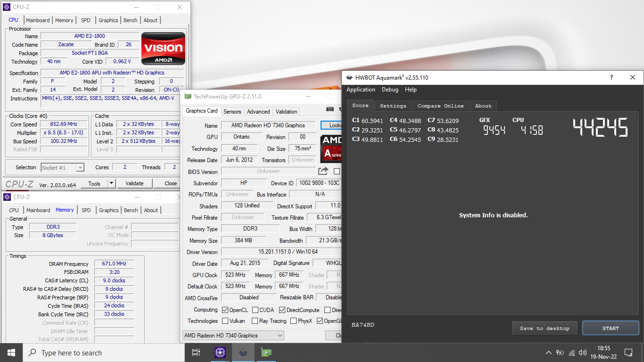Screen dimensions: 644x362
Task: Open the Application menu in Aquamark
Action: click(x=361, y=90)
